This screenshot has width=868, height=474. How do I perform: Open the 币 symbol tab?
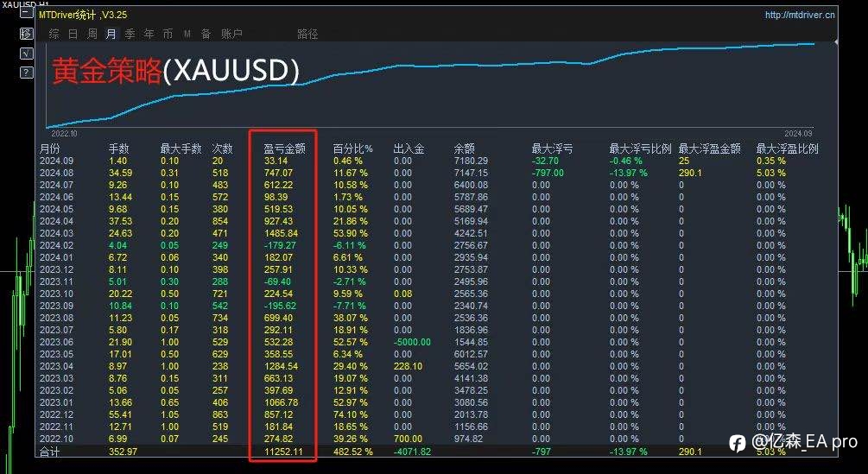[x=168, y=35]
